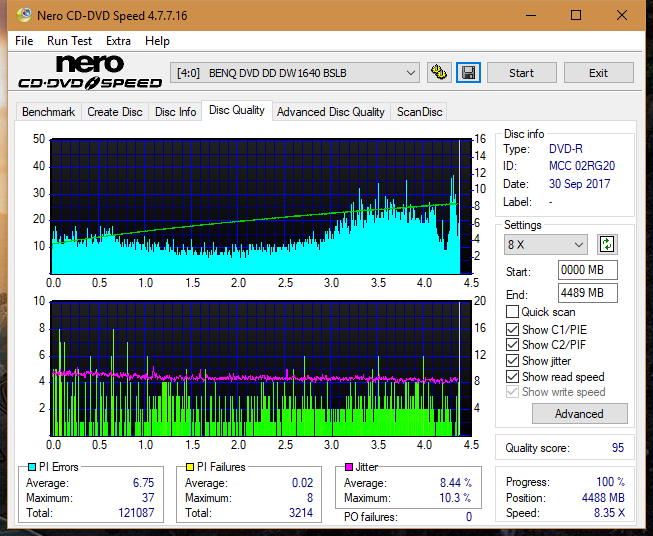The width and height of the screenshot is (653, 536).
Task: Click the Show write speed checkbox
Action: [512, 392]
